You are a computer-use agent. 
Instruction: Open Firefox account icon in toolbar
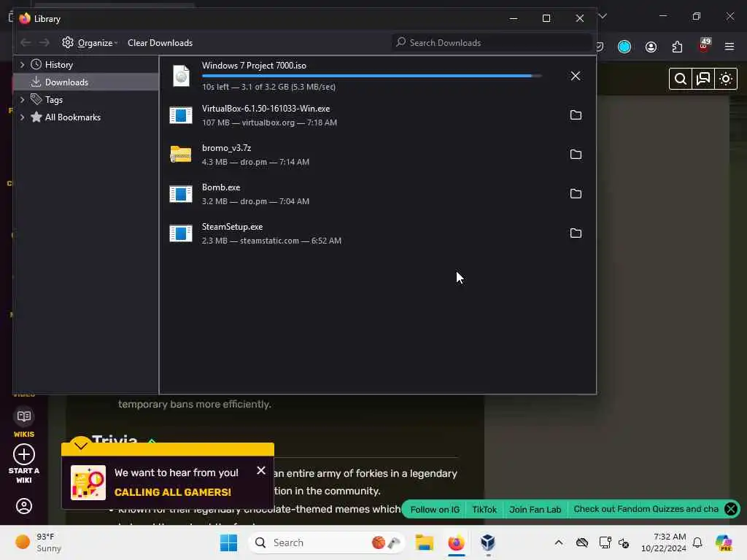click(x=651, y=47)
